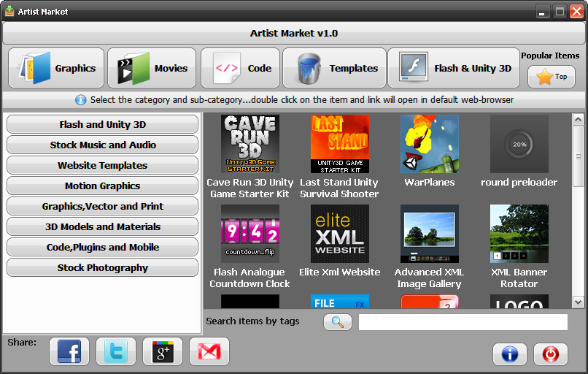
Task: Select Flash and Unity 3D sub-category
Action: coord(102,124)
